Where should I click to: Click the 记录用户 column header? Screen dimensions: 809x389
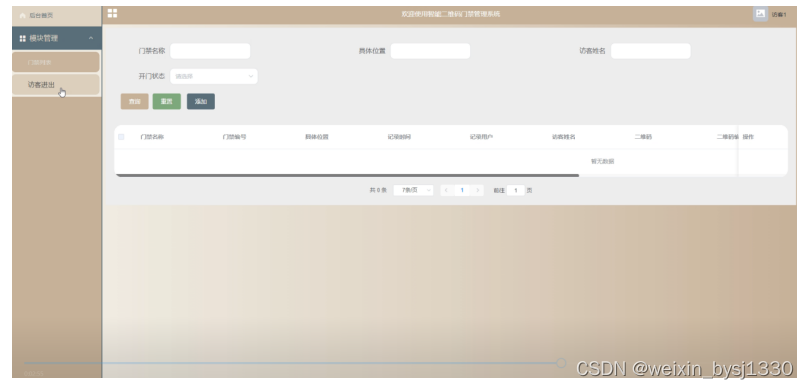pyautogui.click(x=481, y=137)
